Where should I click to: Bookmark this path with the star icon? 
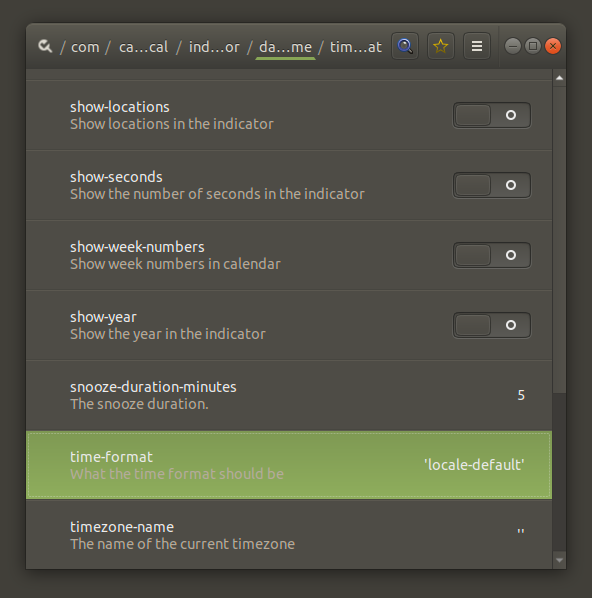pos(441,46)
